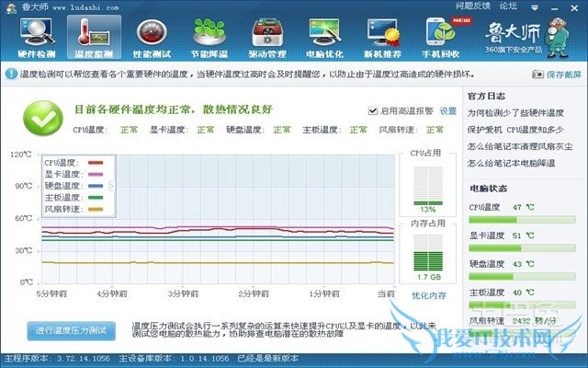Click the 47 ℃ CPU temperature value
Image resolution: width=588 pixels, height=368 pixels.
click(x=524, y=207)
